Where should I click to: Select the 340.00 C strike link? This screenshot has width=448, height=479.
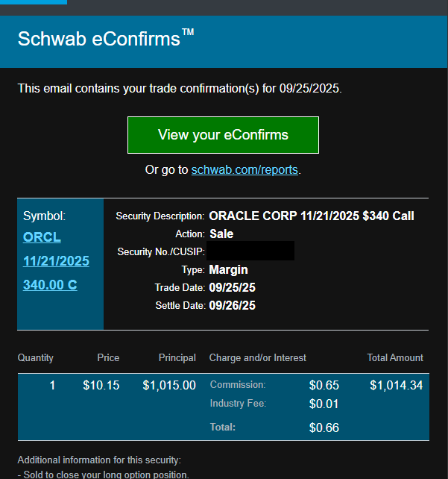[50, 284]
